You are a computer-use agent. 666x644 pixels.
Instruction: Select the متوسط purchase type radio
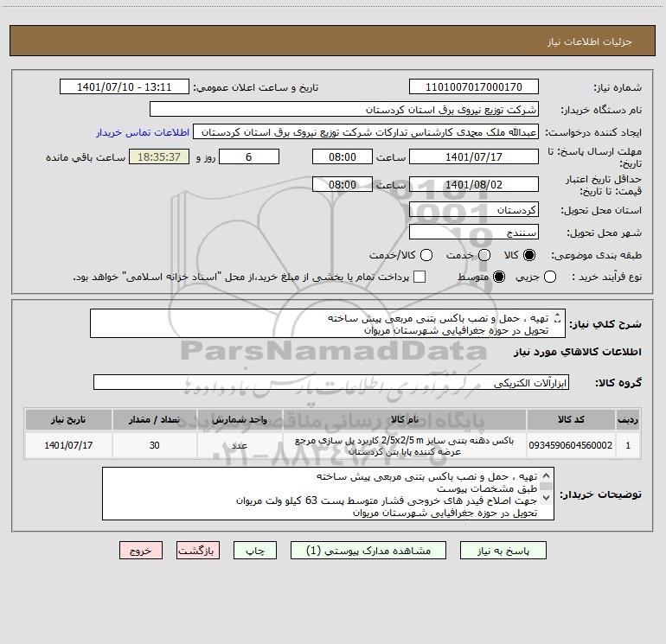pos(499,277)
